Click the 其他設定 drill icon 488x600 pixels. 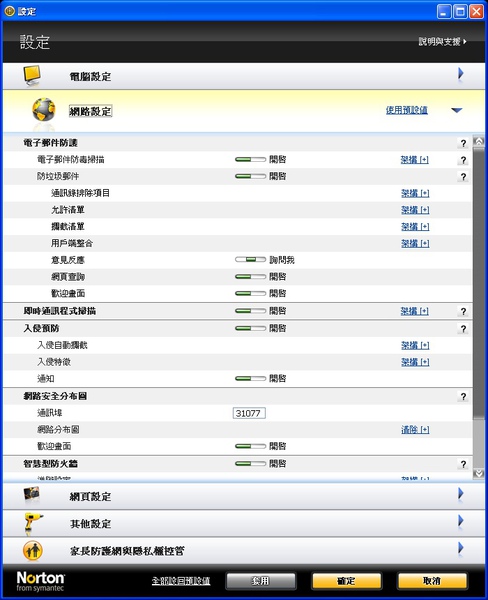tap(33, 523)
